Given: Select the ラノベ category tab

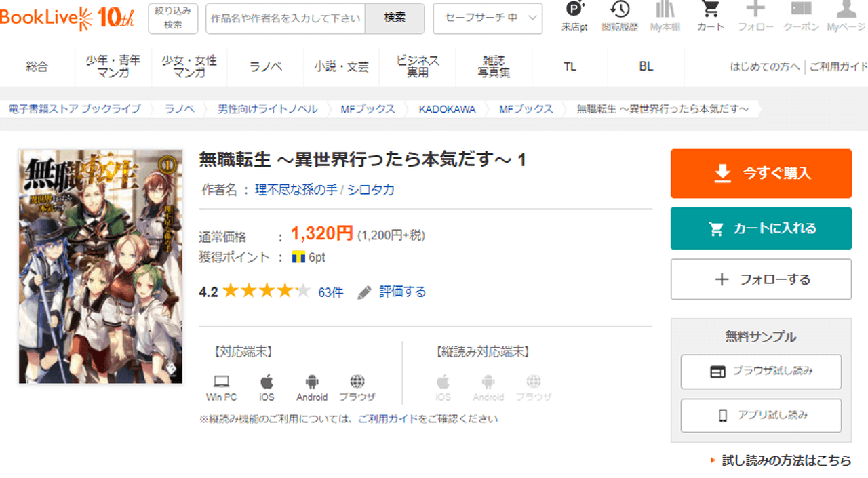Looking at the screenshot, I should pyautogui.click(x=265, y=66).
